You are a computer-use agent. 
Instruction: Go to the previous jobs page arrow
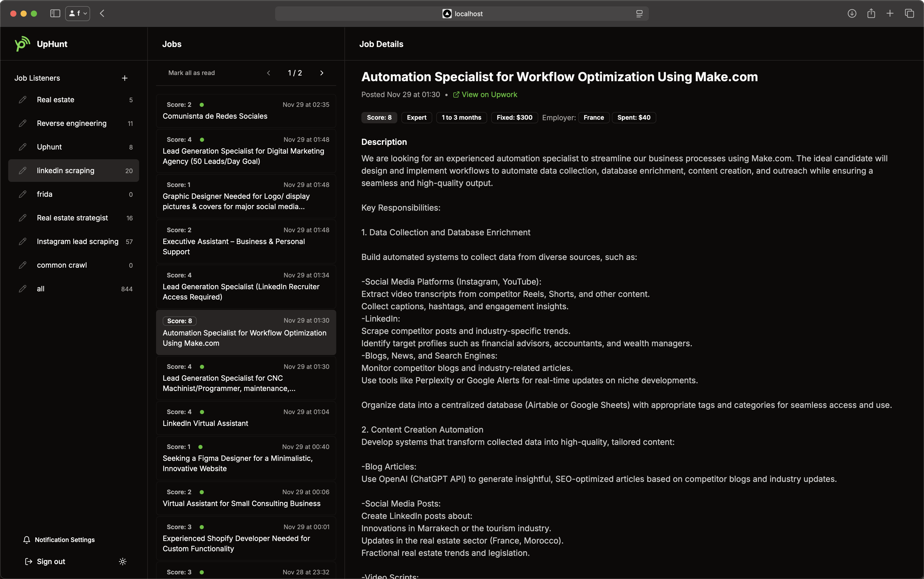[268, 73]
